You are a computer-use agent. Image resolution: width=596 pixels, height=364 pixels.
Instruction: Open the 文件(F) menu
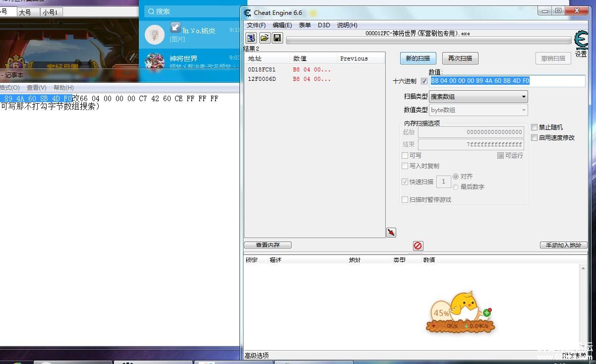coord(256,25)
